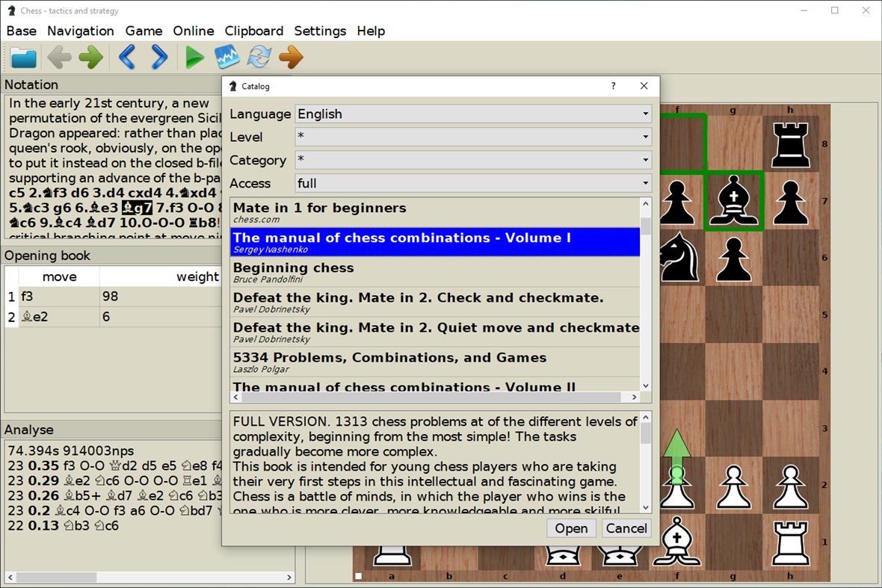Image resolution: width=882 pixels, height=588 pixels.
Task: Toggle the small square at board corner
Action: (358, 575)
